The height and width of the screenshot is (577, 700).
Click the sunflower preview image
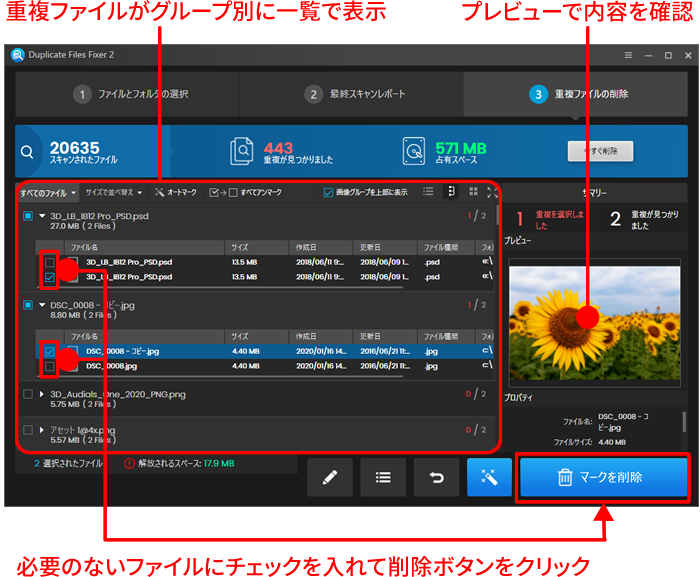point(595,323)
